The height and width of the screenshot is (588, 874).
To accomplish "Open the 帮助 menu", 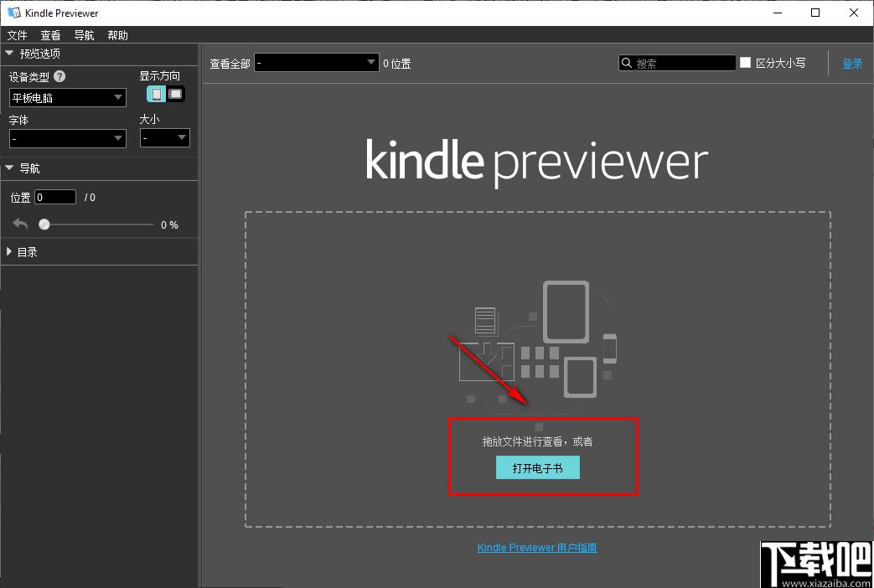I will (117, 35).
